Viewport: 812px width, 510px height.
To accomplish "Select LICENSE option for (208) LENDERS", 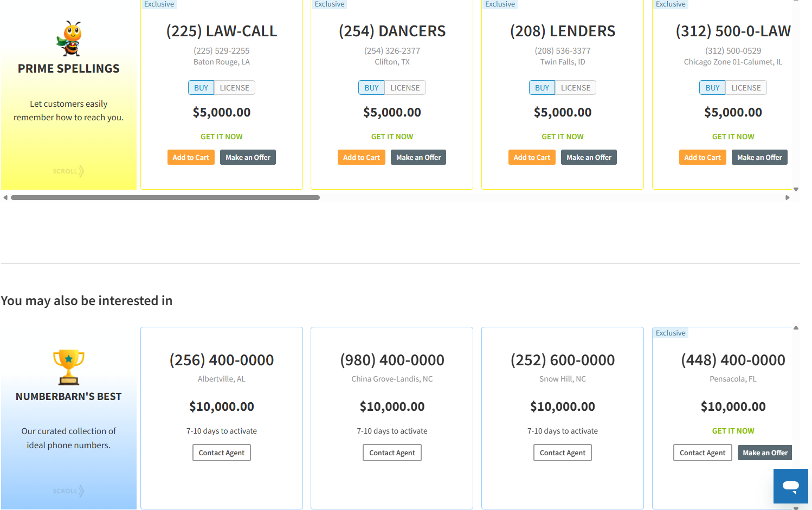I will pyautogui.click(x=575, y=88).
